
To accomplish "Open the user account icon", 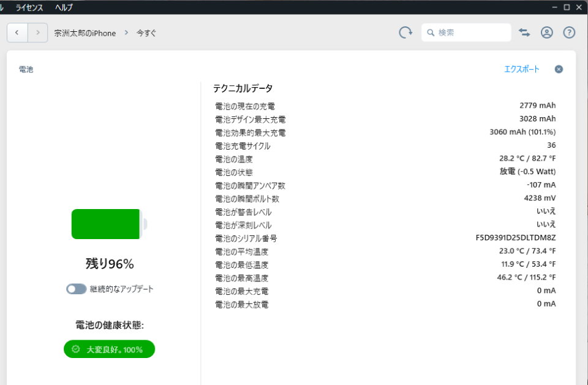I will [x=547, y=32].
